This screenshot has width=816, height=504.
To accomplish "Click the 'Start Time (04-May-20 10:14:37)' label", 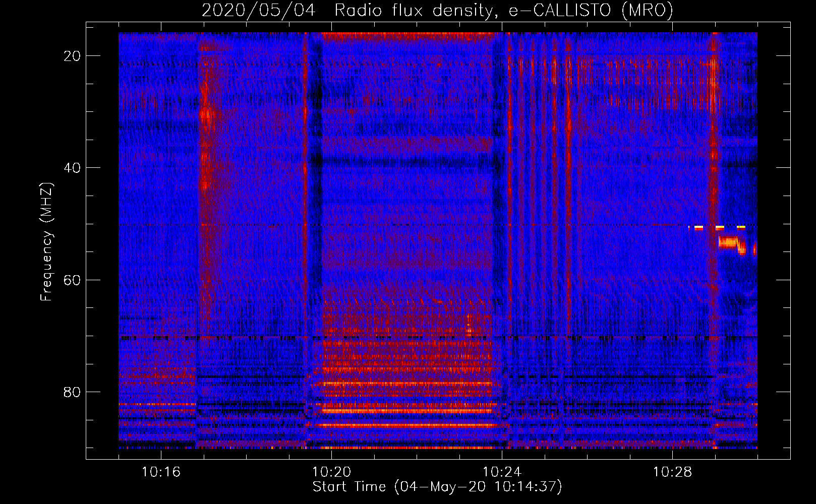I will point(437,486).
